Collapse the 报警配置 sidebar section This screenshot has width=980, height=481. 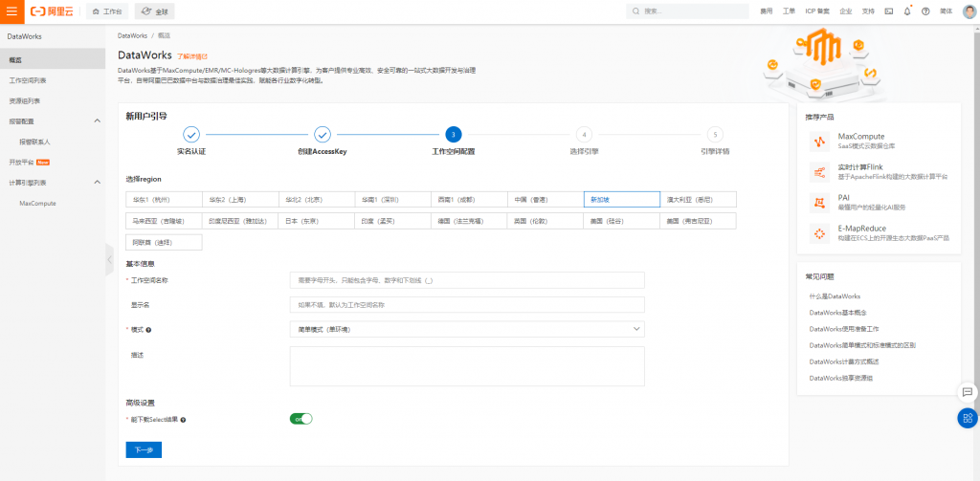tap(97, 120)
